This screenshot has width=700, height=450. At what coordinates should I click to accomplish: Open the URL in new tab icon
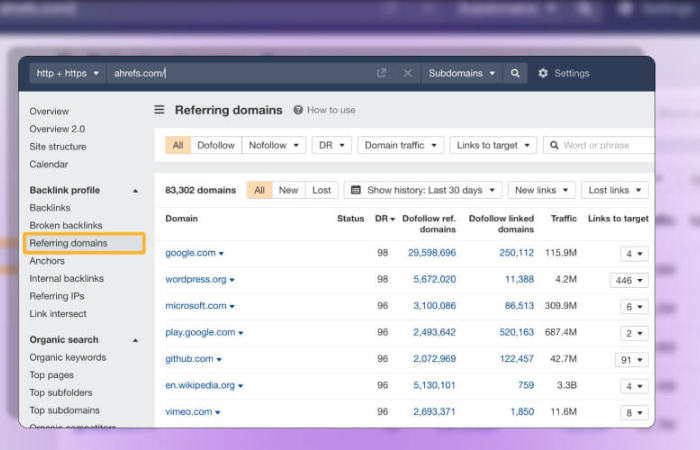click(x=381, y=73)
